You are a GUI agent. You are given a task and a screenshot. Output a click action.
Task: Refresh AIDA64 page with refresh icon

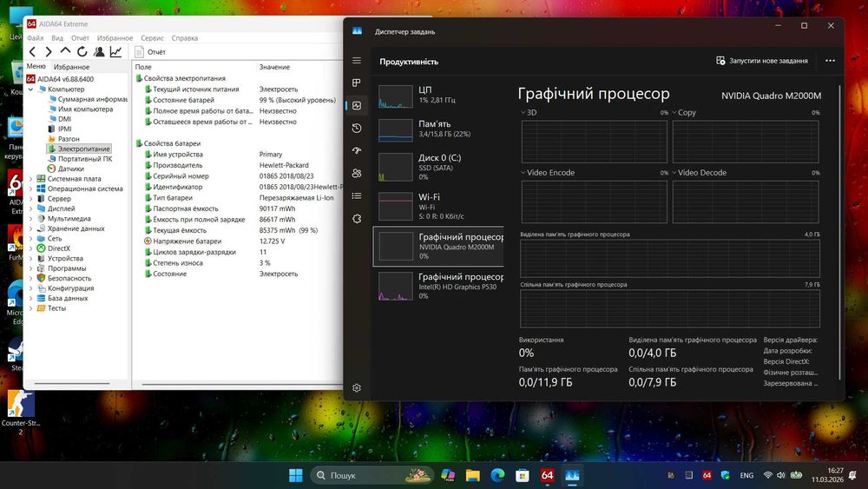pos(82,51)
